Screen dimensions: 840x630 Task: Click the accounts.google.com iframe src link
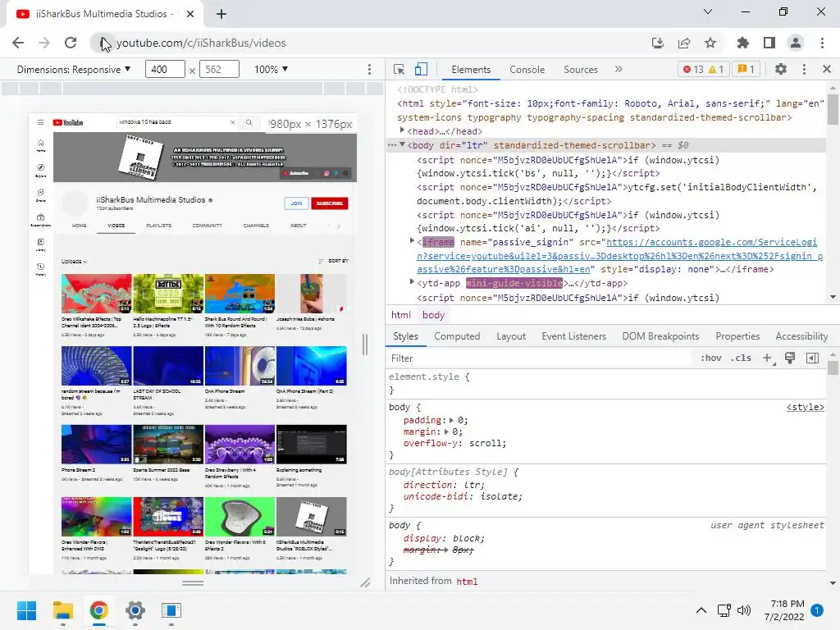[x=620, y=256]
